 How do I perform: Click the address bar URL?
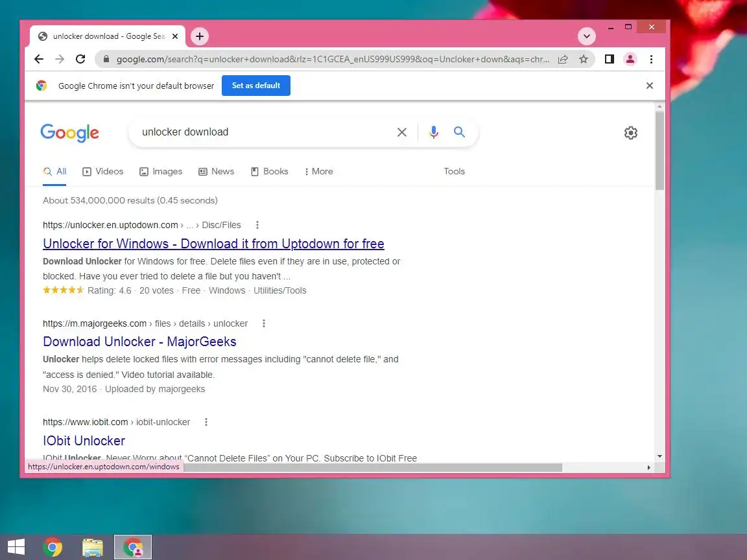click(333, 59)
